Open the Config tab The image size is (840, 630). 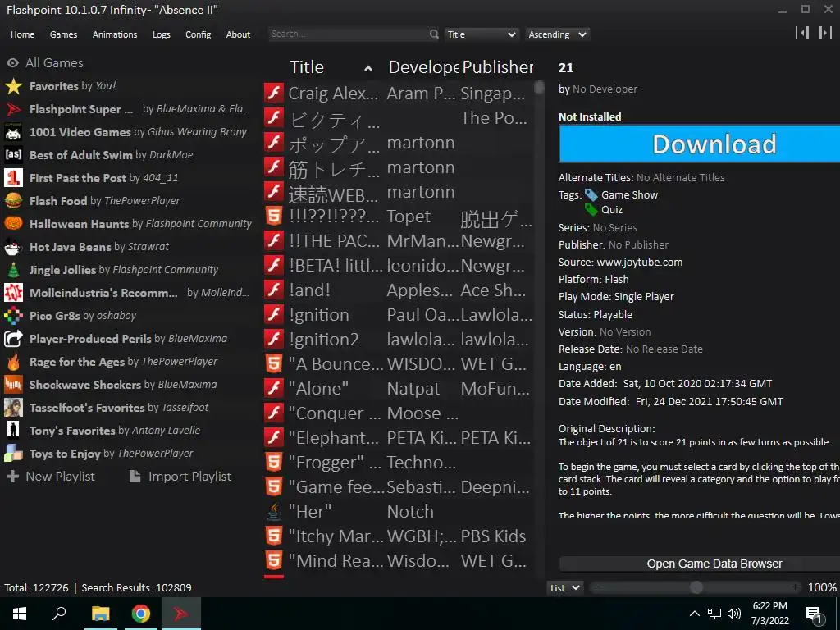(199, 34)
